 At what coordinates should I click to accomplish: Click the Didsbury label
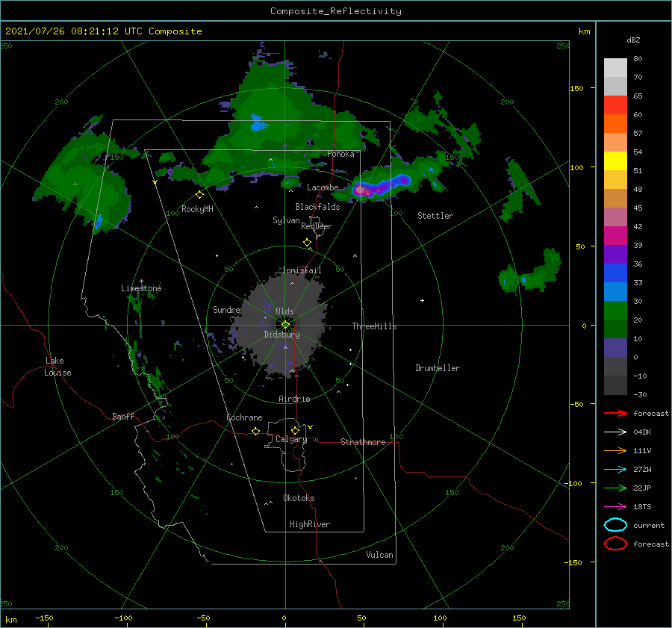(282, 335)
